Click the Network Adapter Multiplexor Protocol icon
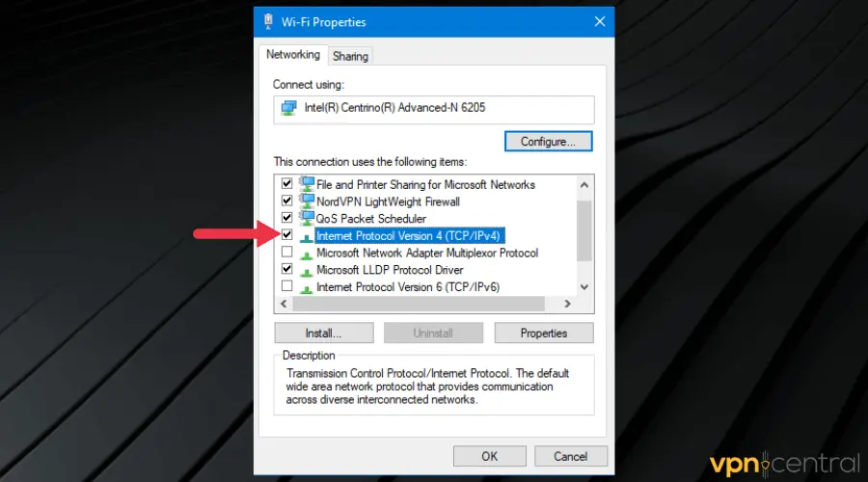 tap(307, 254)
